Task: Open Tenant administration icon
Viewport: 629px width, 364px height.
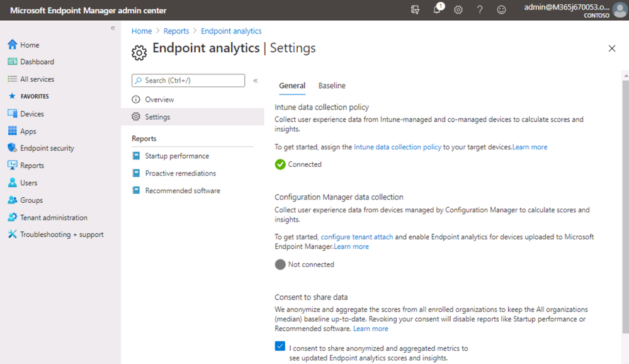Action: [13, 217]
